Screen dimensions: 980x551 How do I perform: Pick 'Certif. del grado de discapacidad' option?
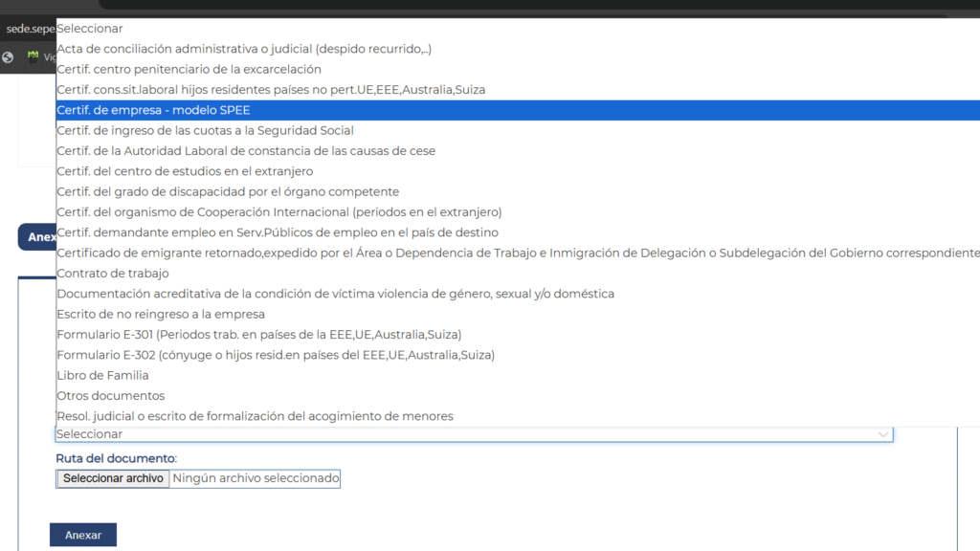tap(228, 191)
